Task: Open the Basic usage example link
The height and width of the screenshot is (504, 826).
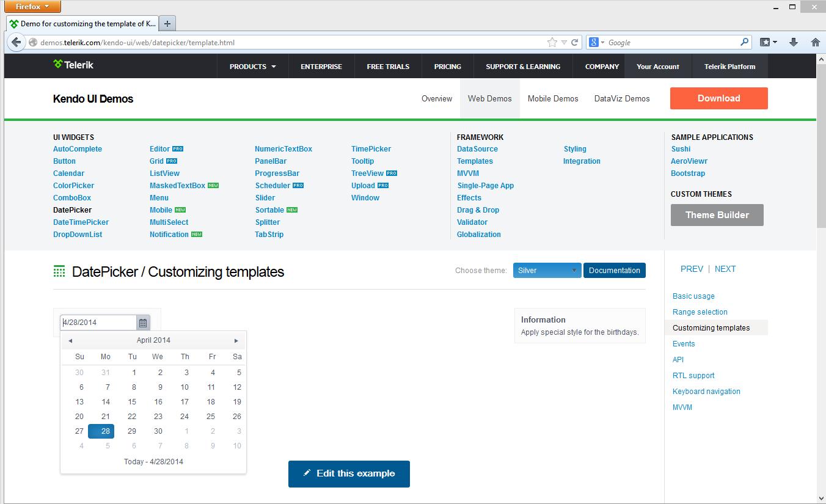Action: pyautogui.click(x=693, y=296)
